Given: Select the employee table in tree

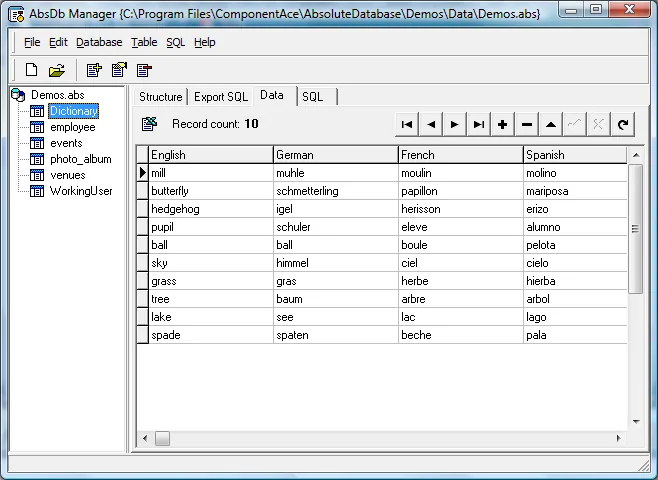Looking at the screenshot, I should 73,127.
